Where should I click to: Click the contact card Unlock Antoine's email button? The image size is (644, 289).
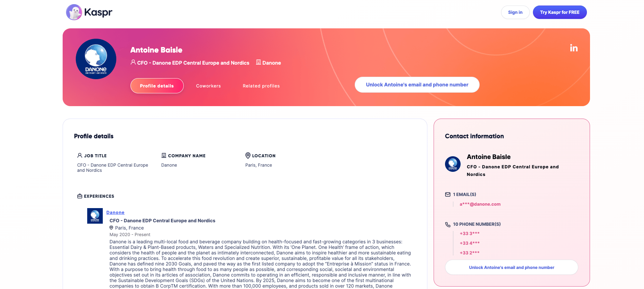pos(511,268)
